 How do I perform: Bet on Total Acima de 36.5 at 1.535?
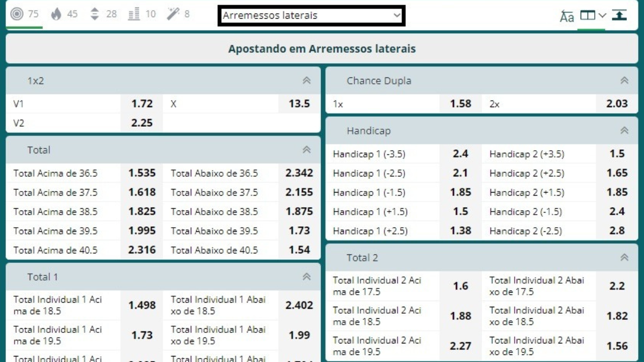(x=142, y=173)
